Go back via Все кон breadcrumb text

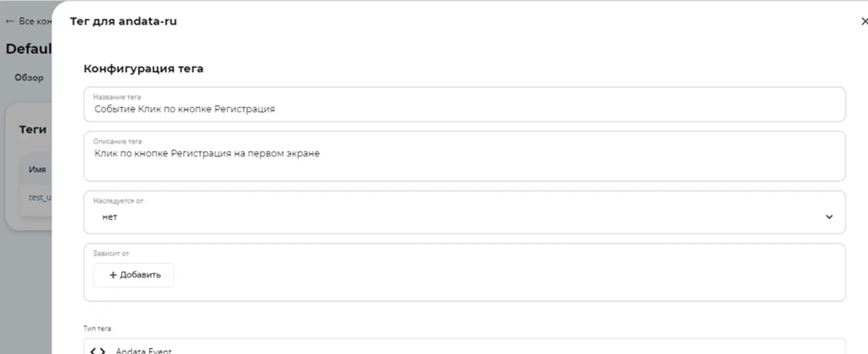pyautogui.click(x=35, y=21)
